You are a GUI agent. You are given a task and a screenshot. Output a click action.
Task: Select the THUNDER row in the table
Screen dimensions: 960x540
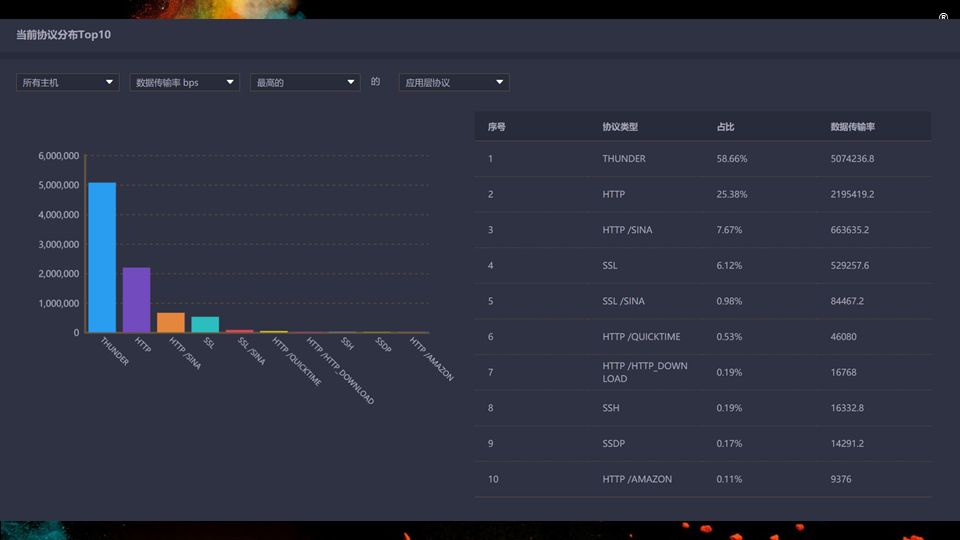pos(703,159)
